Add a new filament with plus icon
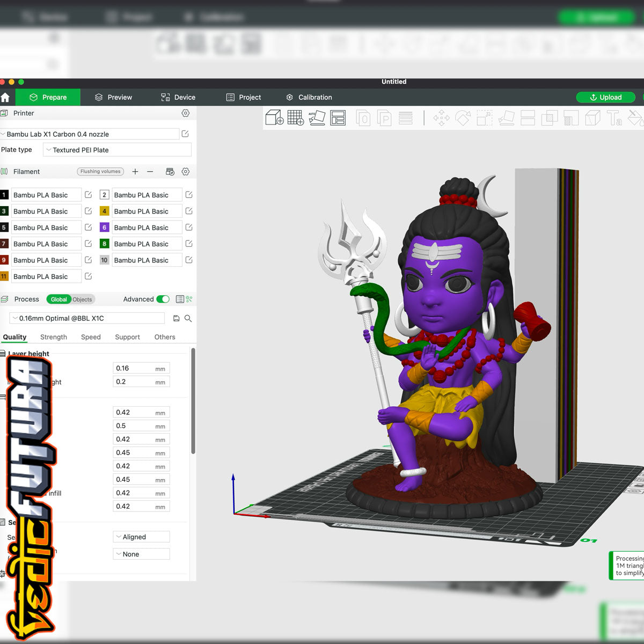 point(135,172)
